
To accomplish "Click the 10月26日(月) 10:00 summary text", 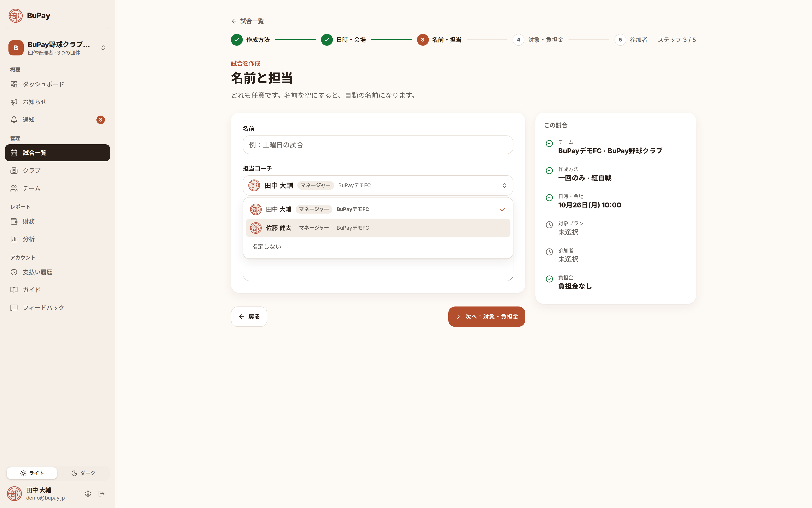I will pyautogui.click(x=590, y=205).
